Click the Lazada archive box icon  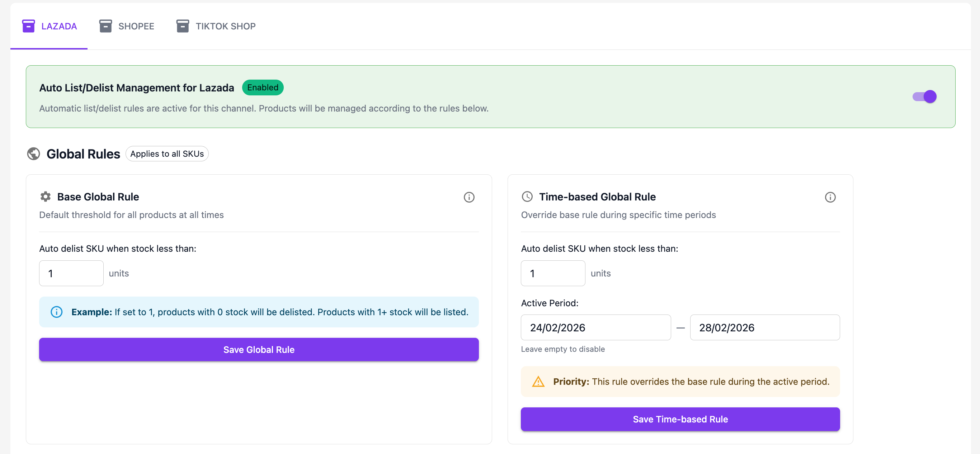[x=29, y=26]
